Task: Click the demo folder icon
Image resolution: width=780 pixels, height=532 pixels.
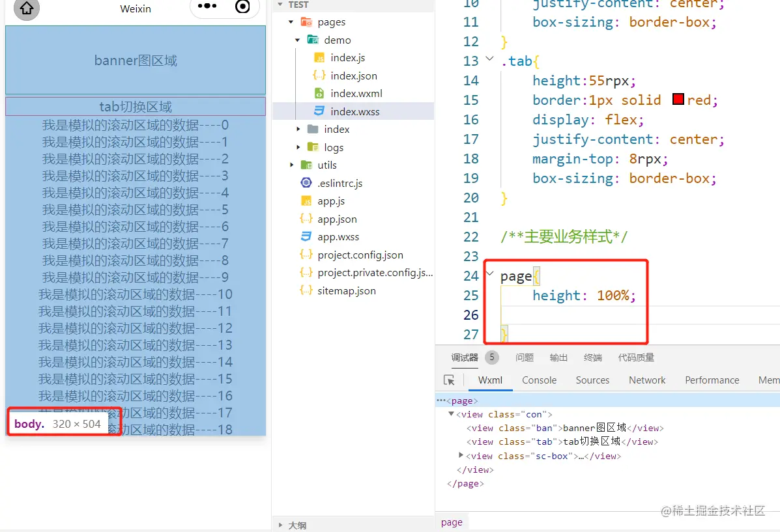Action: coord(313,40)
